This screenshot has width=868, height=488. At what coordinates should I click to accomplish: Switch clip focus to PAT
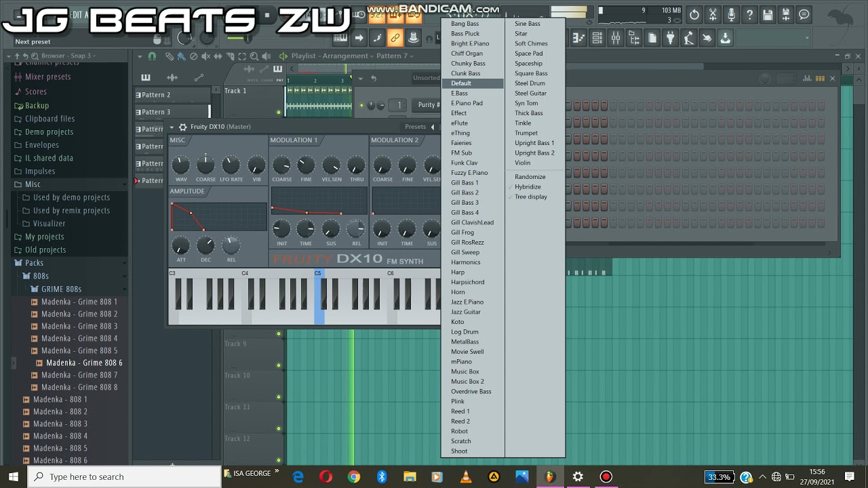point(279,80)
